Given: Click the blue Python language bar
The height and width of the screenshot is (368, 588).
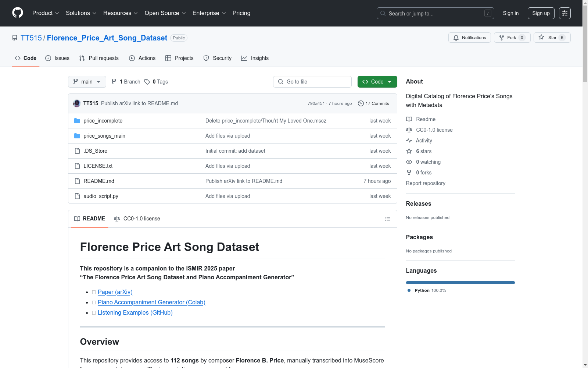Looking at the screenshot, I should tap(460, 283).
